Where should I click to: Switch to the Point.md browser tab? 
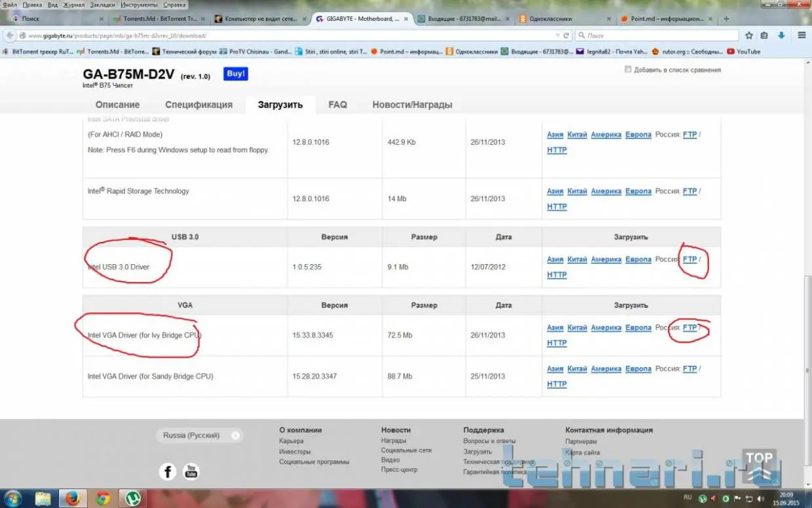667,19
